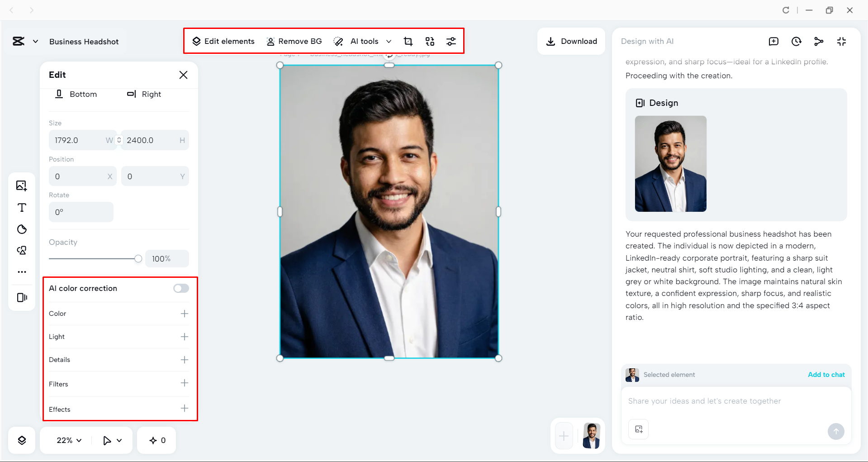Open chat history in the AI panel
This screenshot has height=462, width=868.
[796, 41]
